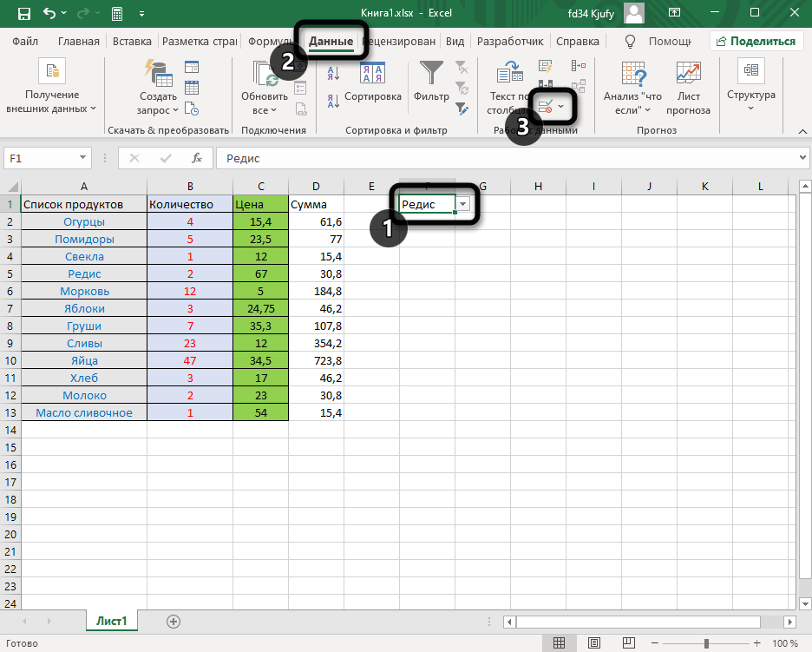The height and width of the screenshot is (652, 812).
Task: Click the zoom slider handle
Action: (x=706, y=643)
